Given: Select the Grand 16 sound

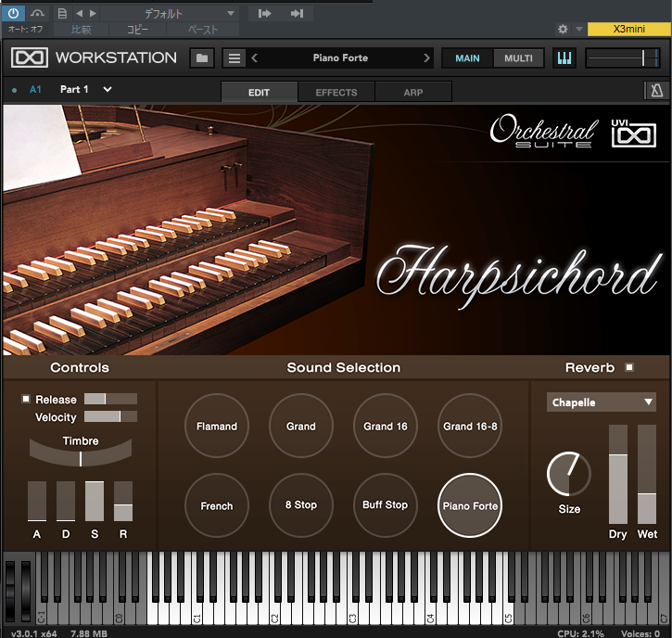Looking at the screenshot, I should pos(386,426).
